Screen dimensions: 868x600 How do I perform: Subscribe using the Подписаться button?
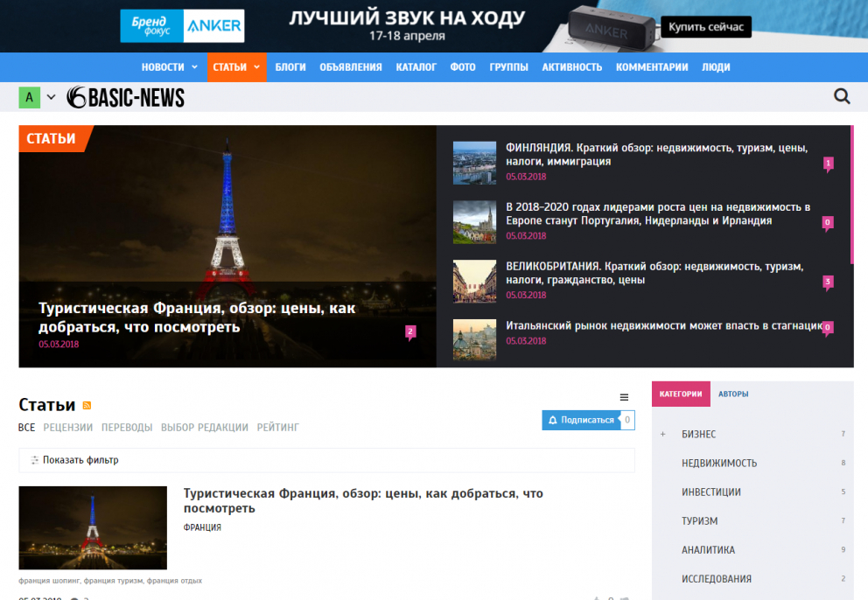[580, 420]
